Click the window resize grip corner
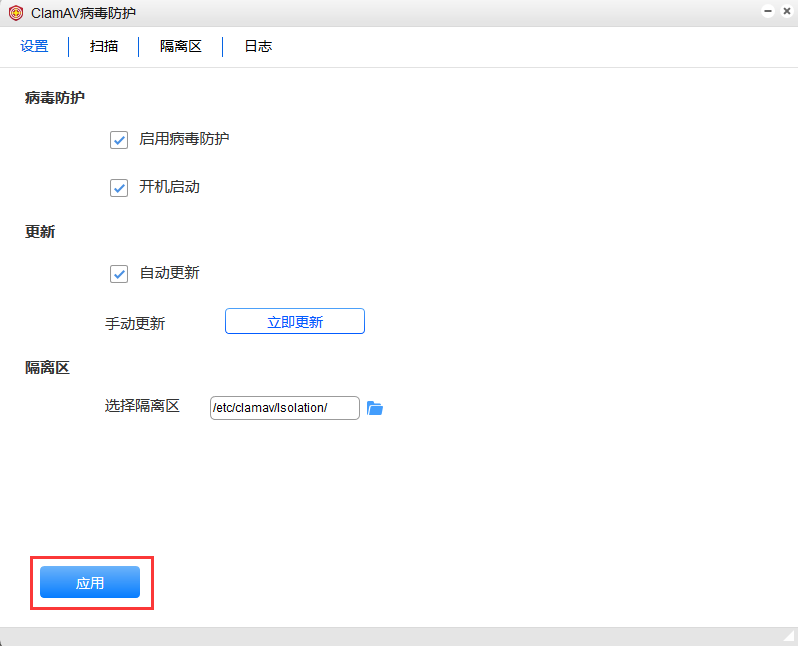Image resolution: width=798 pixels, height=646 pixels. coord(788,636)
